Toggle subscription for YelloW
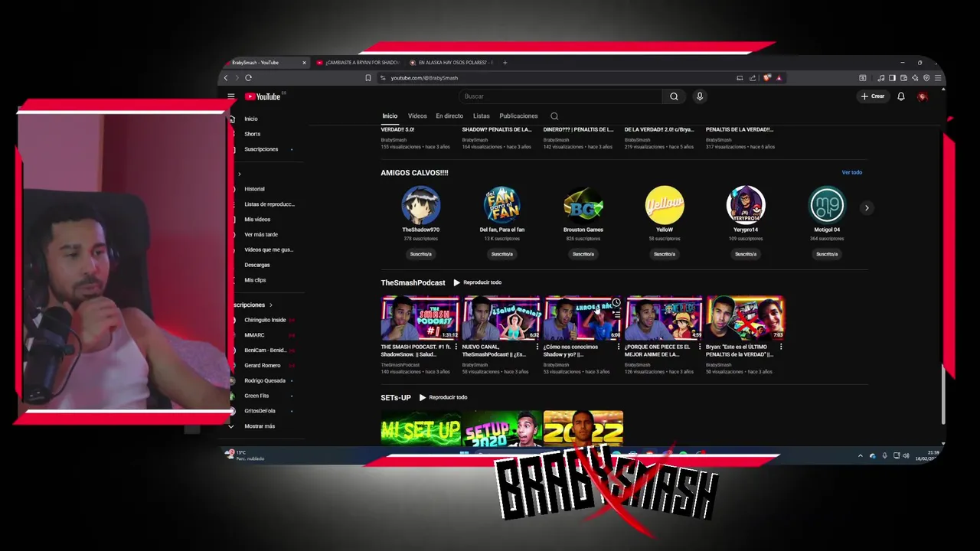Screen dimensions: 980x551 pos(665,254)
